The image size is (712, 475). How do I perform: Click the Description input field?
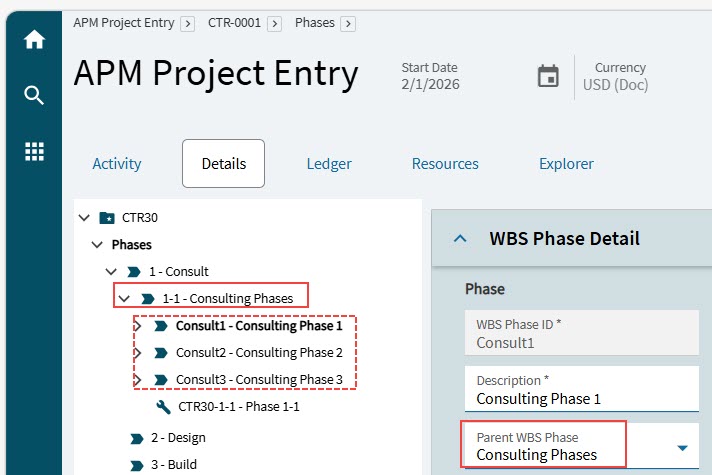click(582, 389)
